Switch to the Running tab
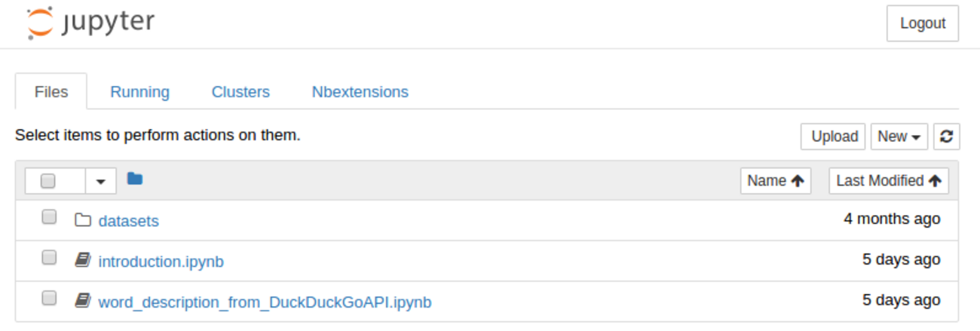The height and width of the screenshot is (331, 980). click(139, 92)
